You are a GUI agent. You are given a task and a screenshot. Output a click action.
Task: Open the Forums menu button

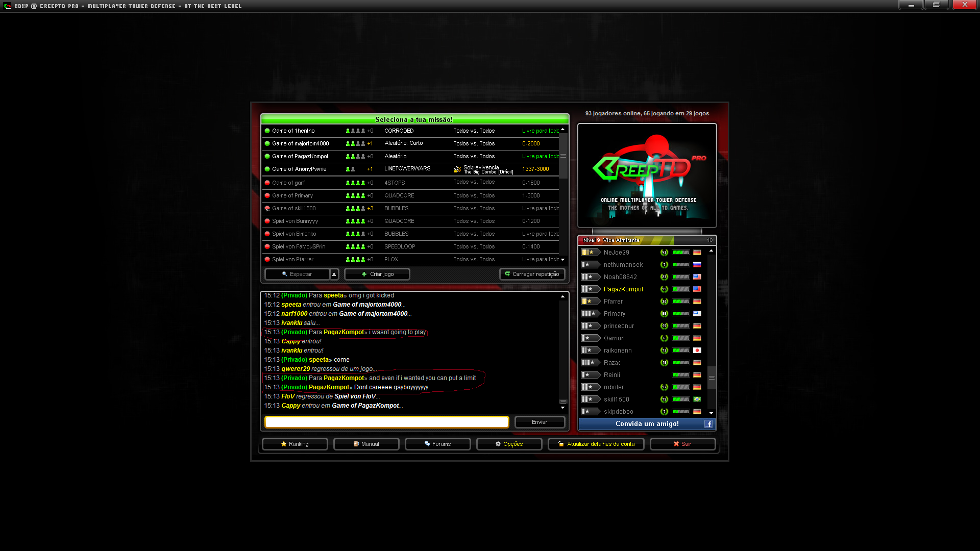pos(438,444)
